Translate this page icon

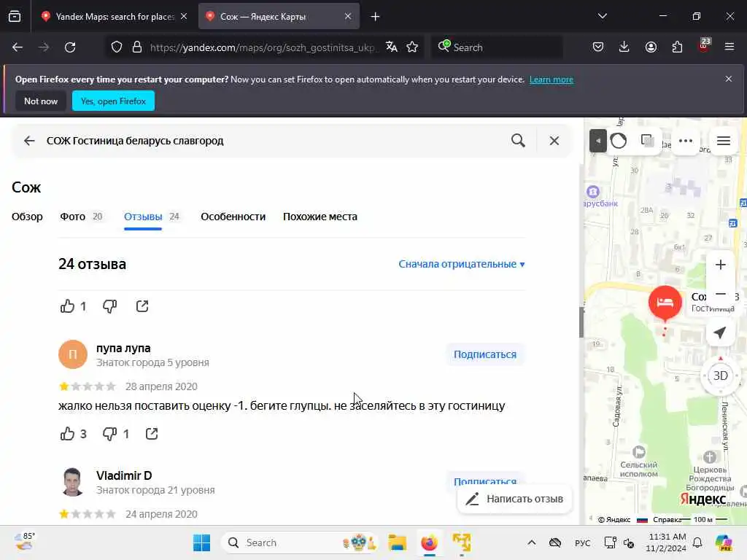(x=392, y=47)
